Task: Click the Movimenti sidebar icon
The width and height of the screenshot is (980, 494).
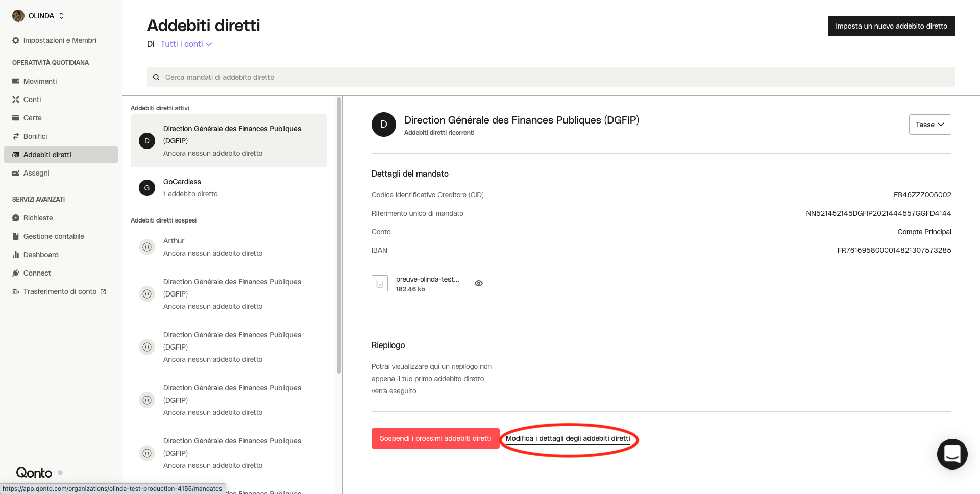Action: [x=16, y=81]
